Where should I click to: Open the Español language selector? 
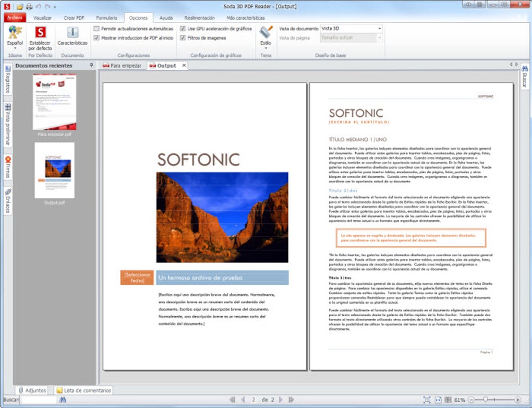click(x=15, y=38)
